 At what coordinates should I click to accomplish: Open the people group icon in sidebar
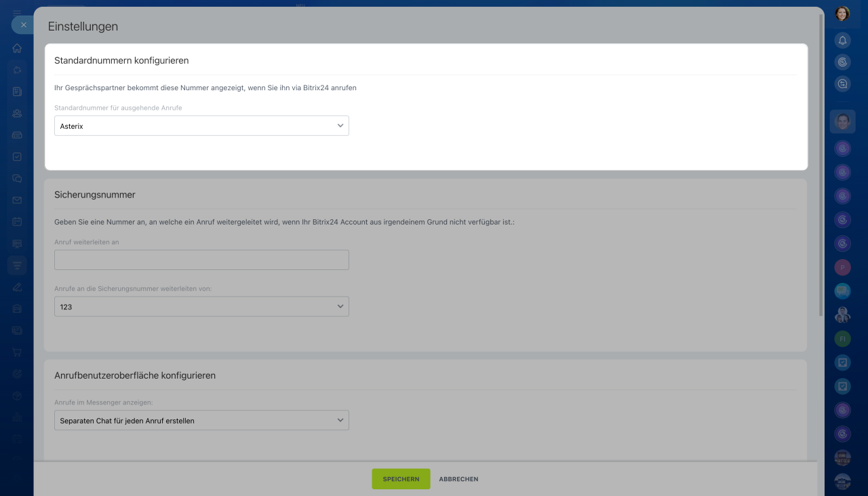coord(17,113)
